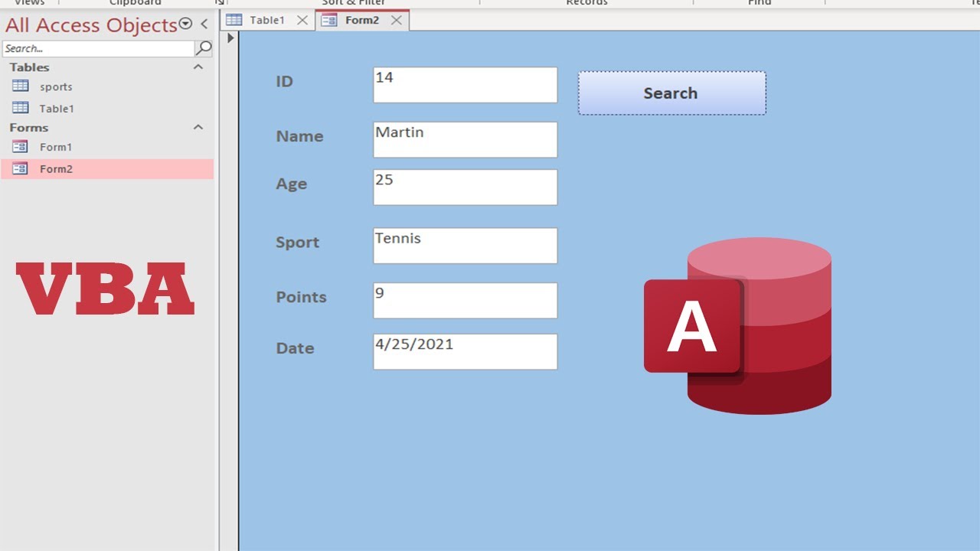Click the Points label
Viewport: 980px width, 551px height.
point(302,297)
